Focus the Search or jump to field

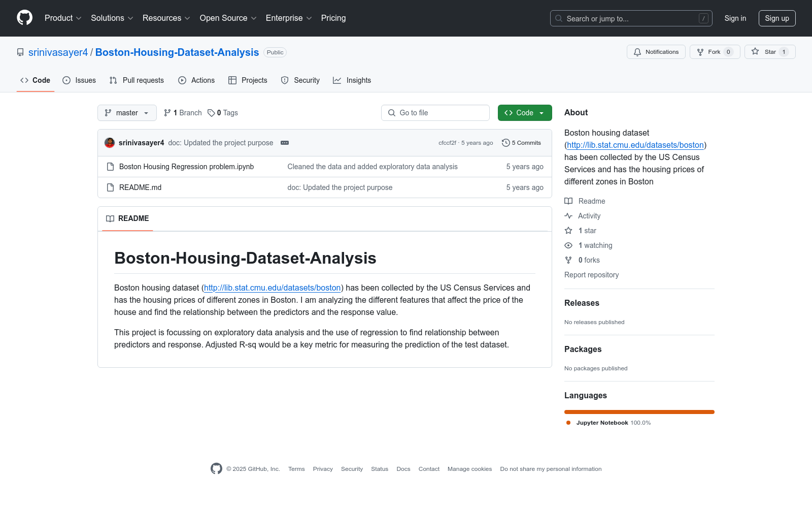[x=631, y=18]
